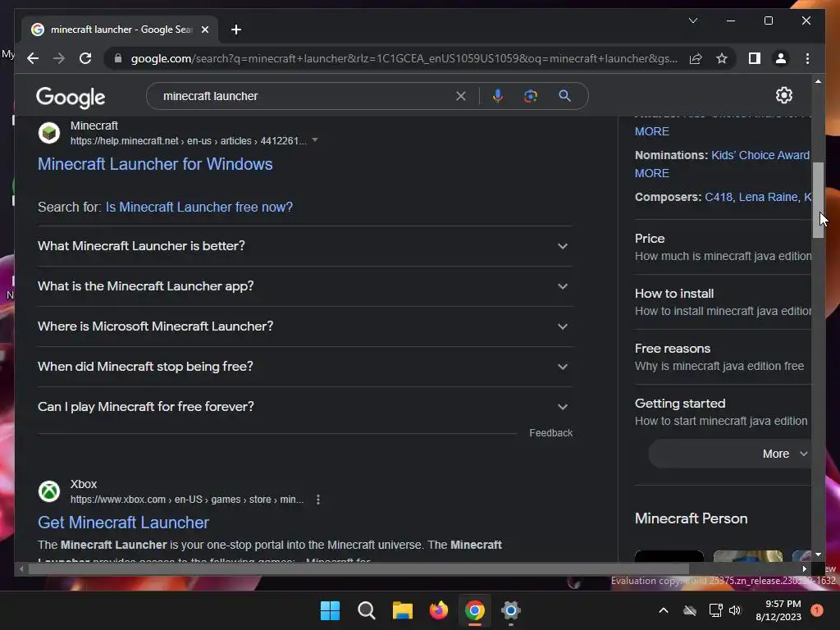This screenshot has height=630, width=840.
Task: Reload the Google search page
Action: 85,58
